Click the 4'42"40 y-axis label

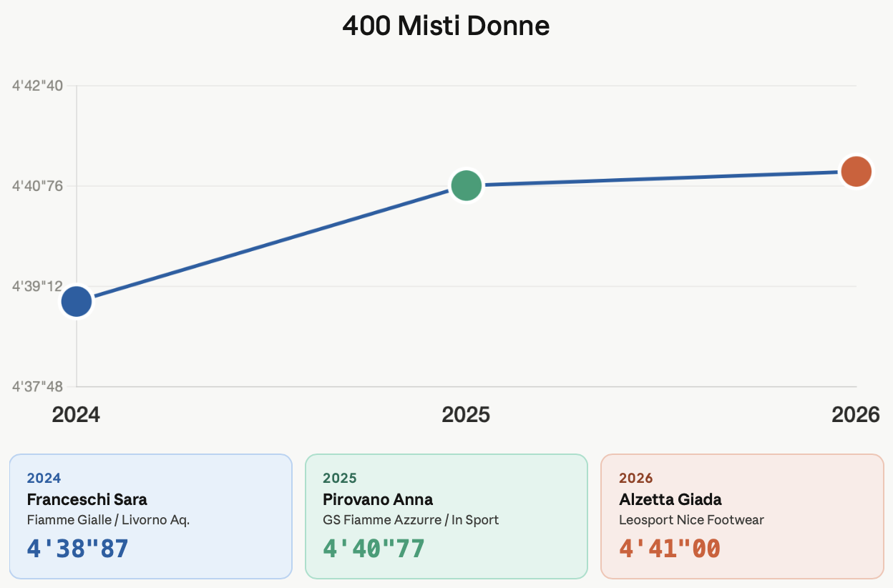tap(38, 86)
